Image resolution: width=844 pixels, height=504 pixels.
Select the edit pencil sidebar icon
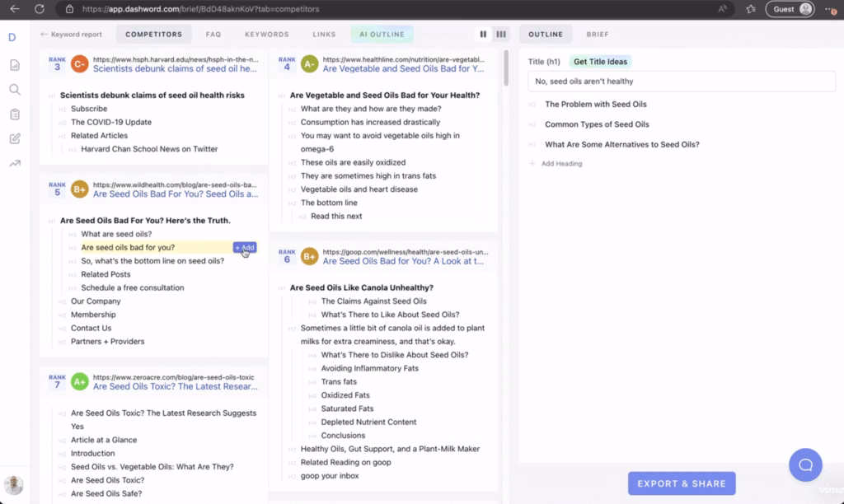click(15, 138)
